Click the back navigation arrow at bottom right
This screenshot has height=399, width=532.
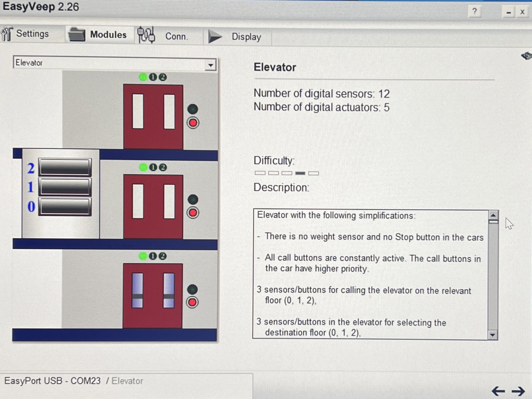click(x=499, y=391)
